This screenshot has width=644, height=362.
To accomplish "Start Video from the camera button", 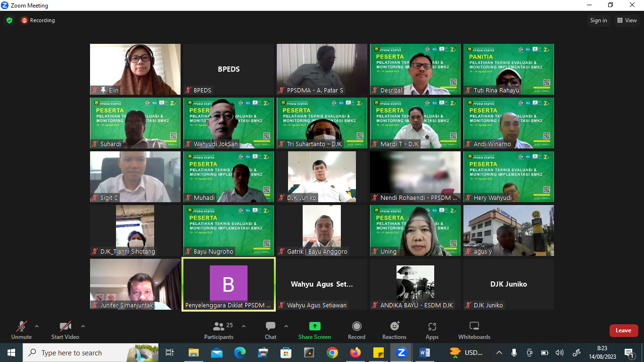I will (x=65, y=330).
